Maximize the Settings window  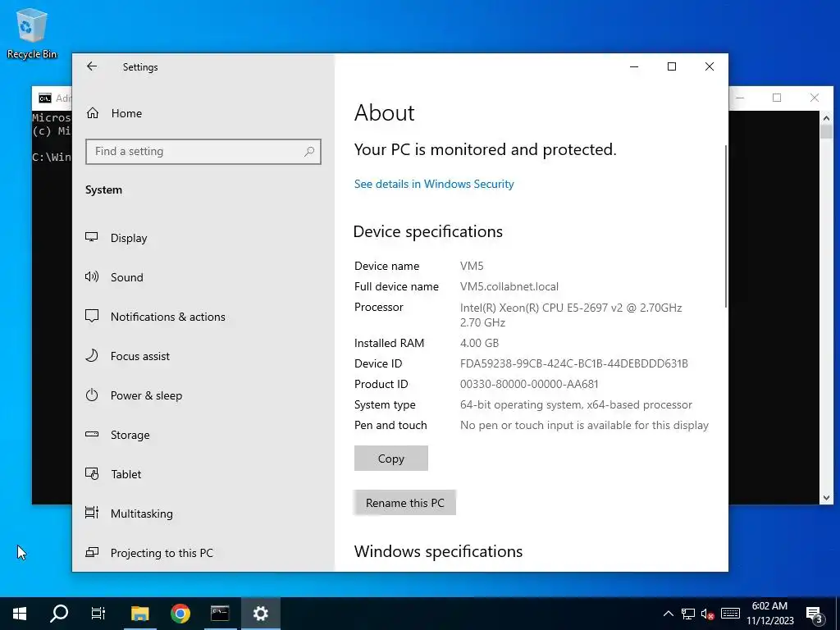(672, 66)
